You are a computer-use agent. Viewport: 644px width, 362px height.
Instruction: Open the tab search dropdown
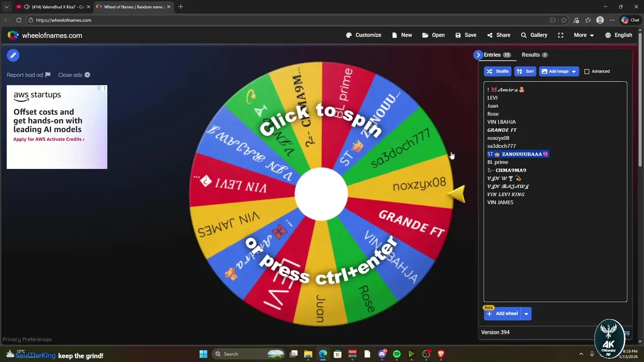[7, 7]
